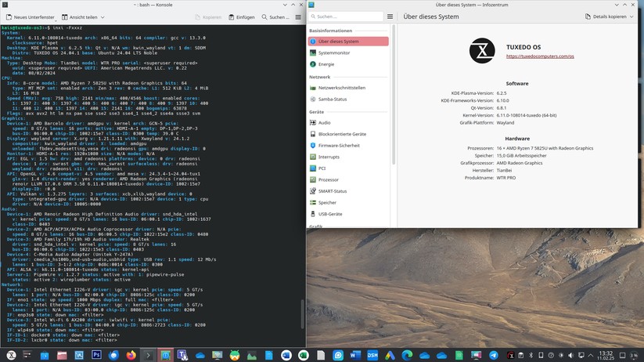This screenshot has height=362, width=644.
Task: Open the USB-Geräte entry
Action: [330, 213]
